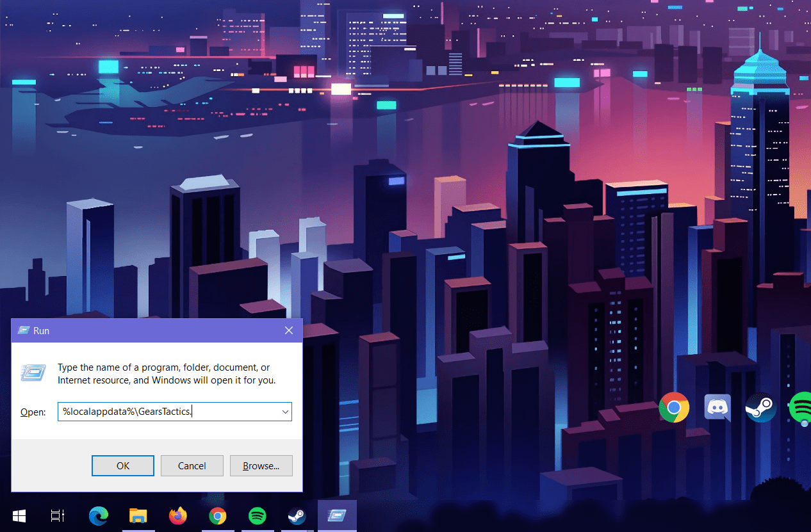
Task: Open the Discord desktop shortcut
Action: tap(717, 407)
